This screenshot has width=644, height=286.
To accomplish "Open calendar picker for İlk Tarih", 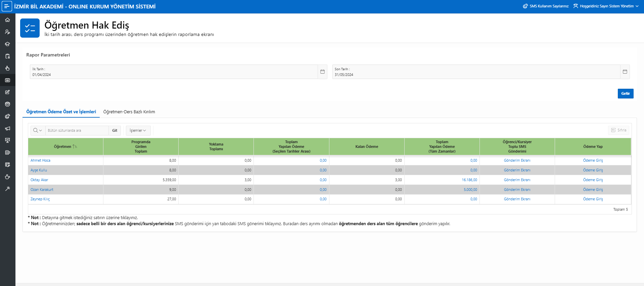I will click(x=322, y=72).
